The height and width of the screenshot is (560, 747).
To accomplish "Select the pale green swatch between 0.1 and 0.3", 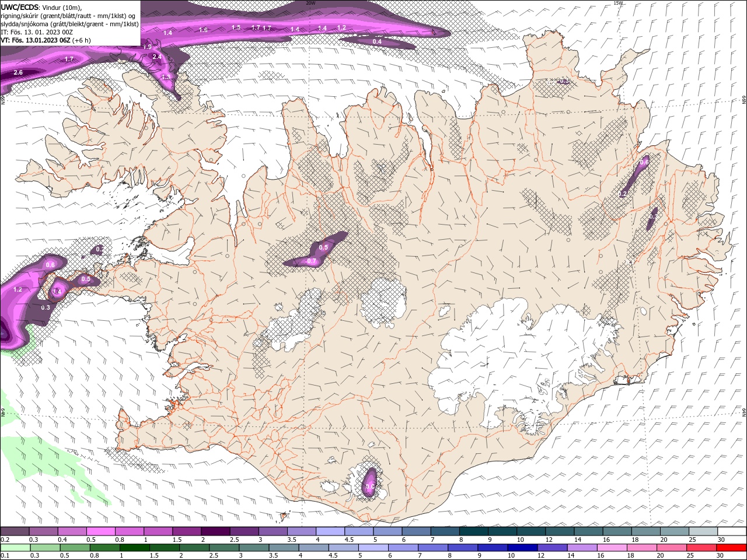I will tap(15, 547).
